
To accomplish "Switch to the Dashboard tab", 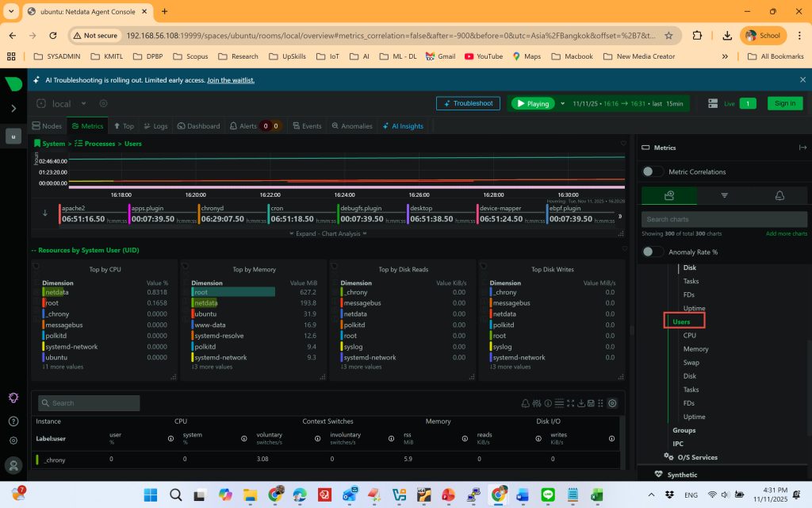I will [198, 126].
